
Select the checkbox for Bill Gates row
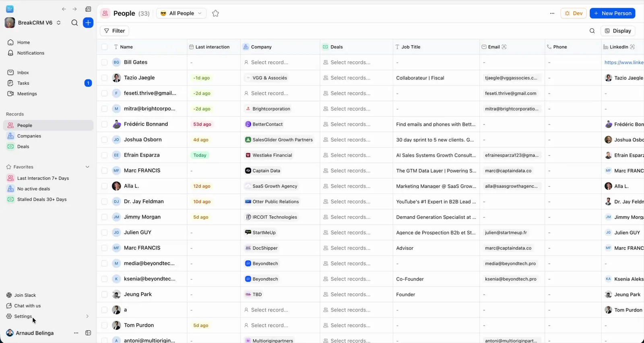click(104, 62)
